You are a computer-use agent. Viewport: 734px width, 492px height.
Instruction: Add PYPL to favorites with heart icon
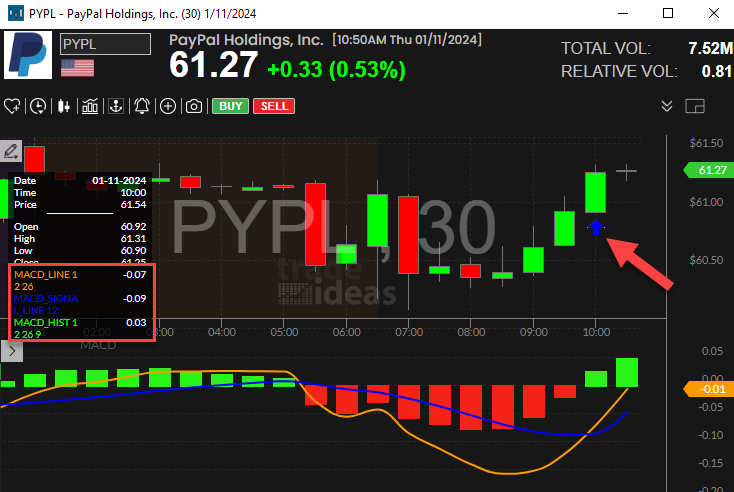click(x=12, y=106)
